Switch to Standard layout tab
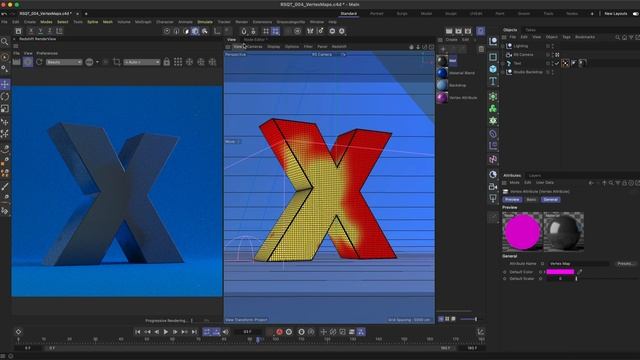Viewport: 640px width, 360px height. (349, 14)
